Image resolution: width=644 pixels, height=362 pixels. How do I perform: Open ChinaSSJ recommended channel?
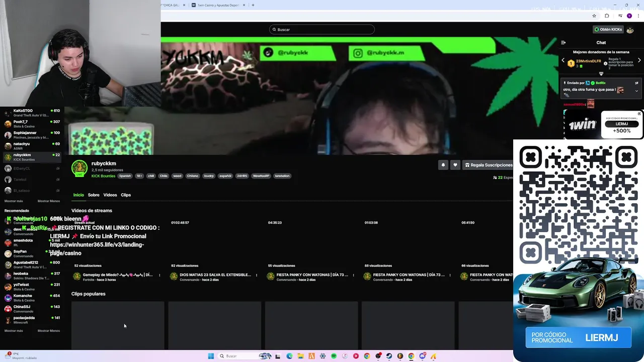point(32,309)
